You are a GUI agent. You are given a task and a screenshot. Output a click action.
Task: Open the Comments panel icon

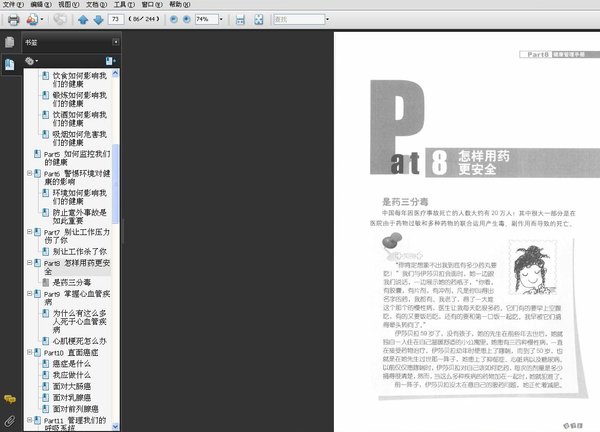pyautogui.click(x=10, y=399)
